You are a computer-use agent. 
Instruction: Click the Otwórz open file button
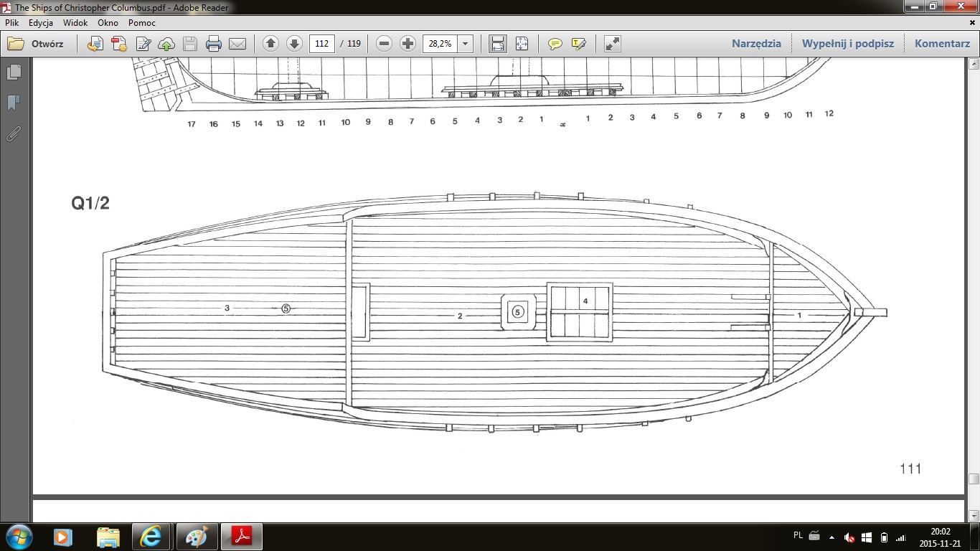click(x=36, y=44)
